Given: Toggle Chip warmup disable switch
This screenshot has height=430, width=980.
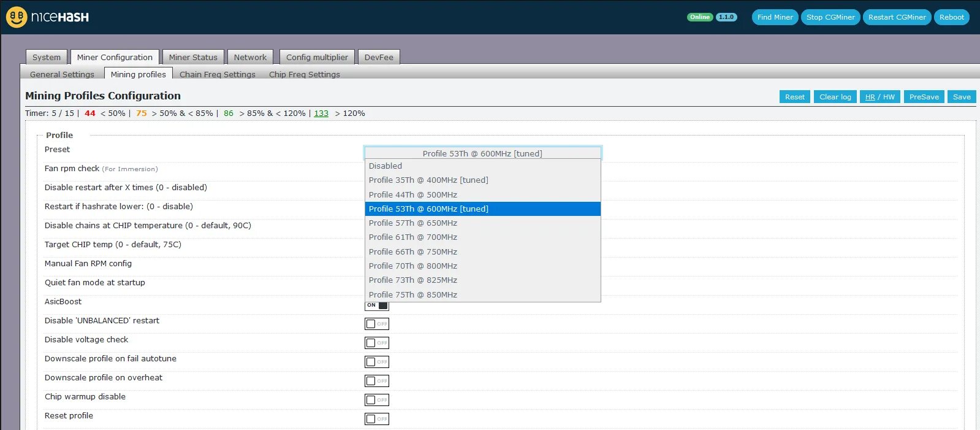Looking at the screenshot, I should tap(377, 400).
